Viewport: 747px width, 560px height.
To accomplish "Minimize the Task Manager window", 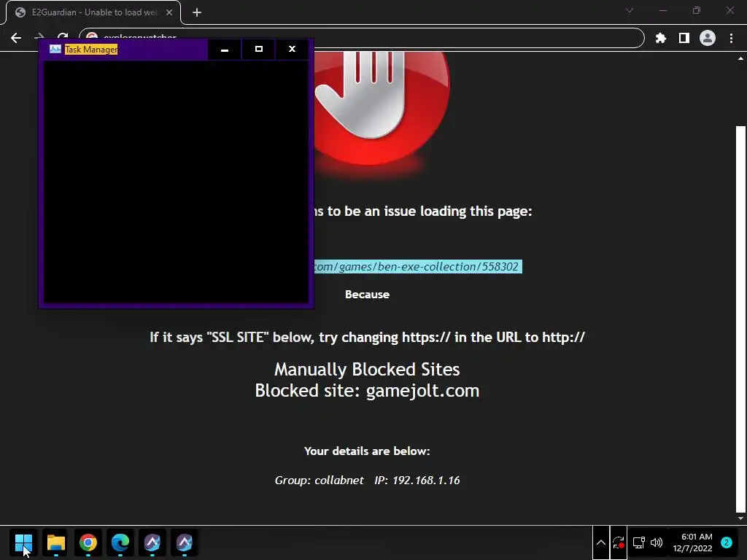I will pos(225,49).
